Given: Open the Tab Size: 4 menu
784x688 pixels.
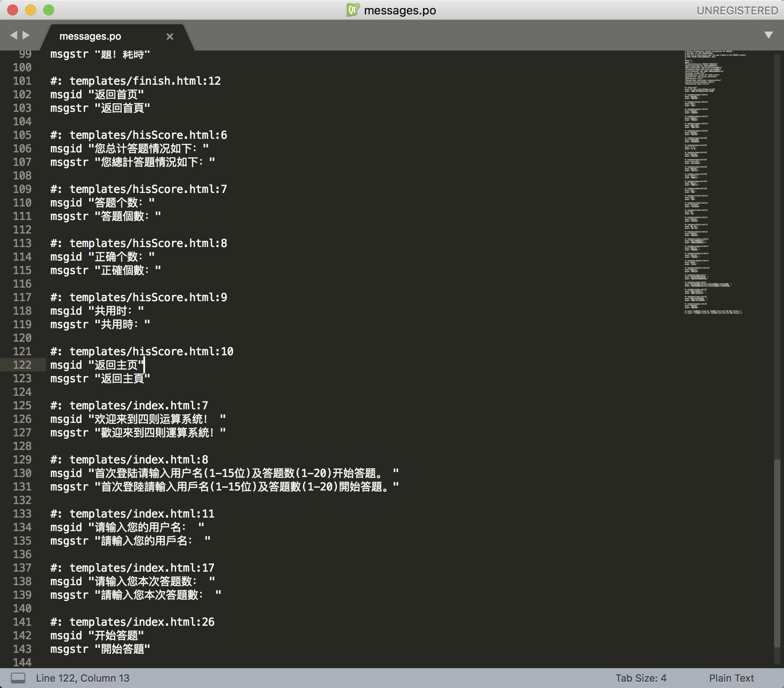Looking at the screenshot, I should pos(641,678).
